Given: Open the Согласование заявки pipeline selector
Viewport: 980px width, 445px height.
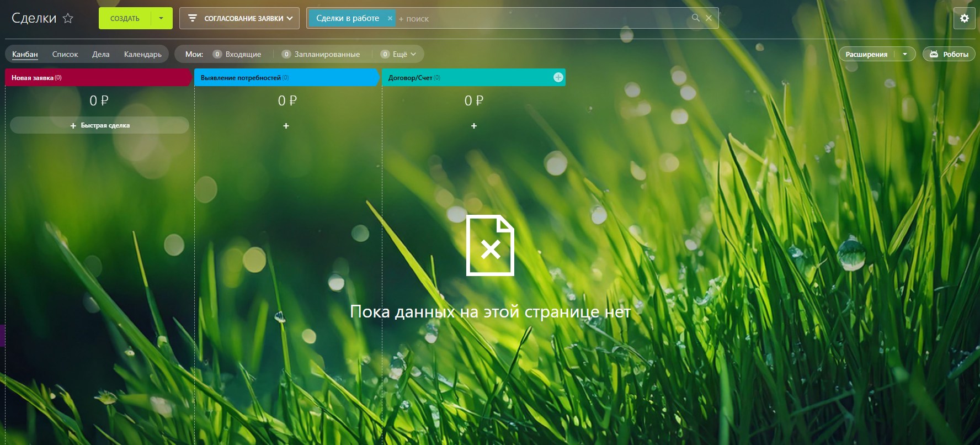Looking at the screenshot, I should (239, 18).
